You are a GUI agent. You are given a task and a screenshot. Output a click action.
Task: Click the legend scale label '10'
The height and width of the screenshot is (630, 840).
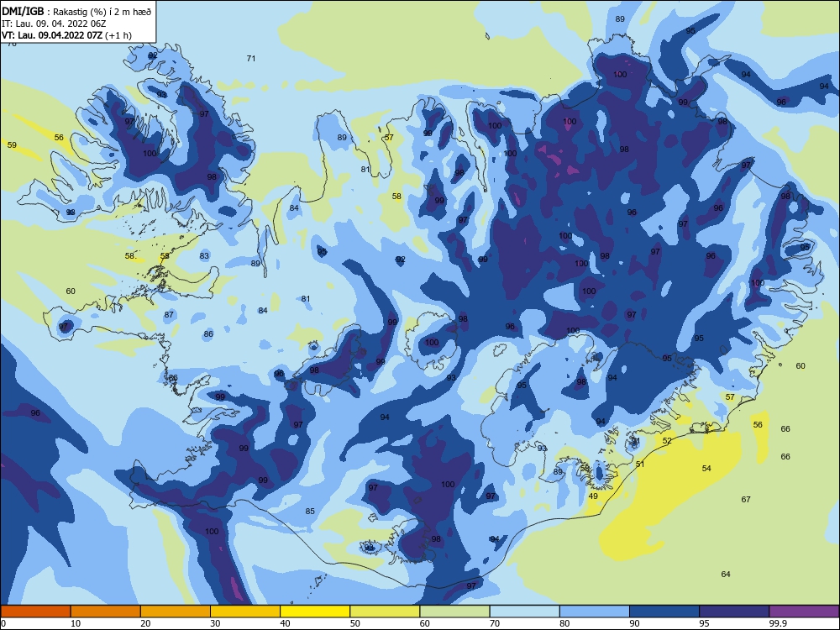(76, 623)
